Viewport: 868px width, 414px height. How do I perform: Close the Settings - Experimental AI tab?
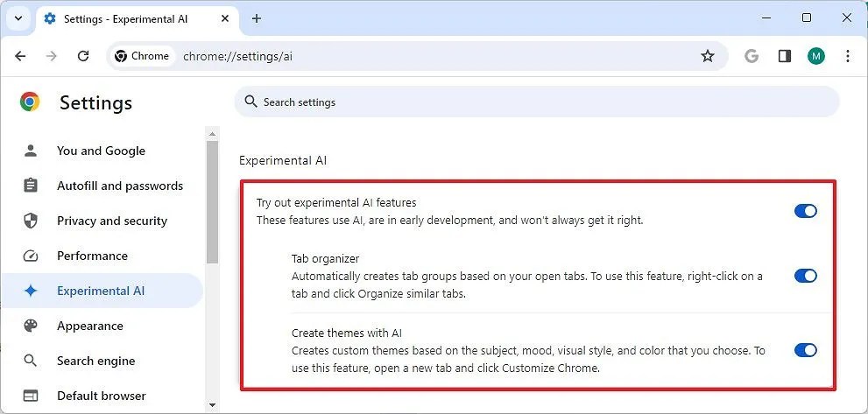tap(225, 19)
